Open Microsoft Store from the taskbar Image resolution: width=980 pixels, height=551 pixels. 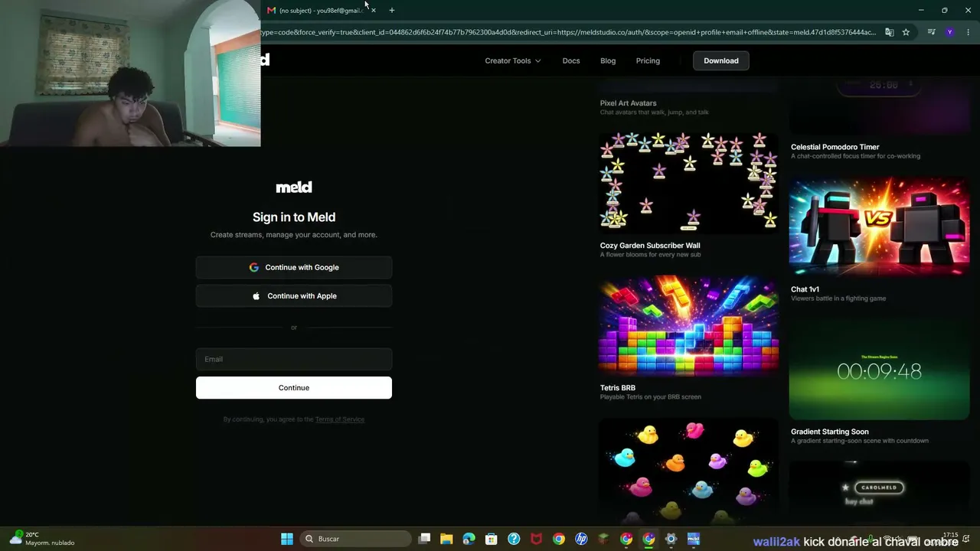pyautogui.click(x=492, y=539)
